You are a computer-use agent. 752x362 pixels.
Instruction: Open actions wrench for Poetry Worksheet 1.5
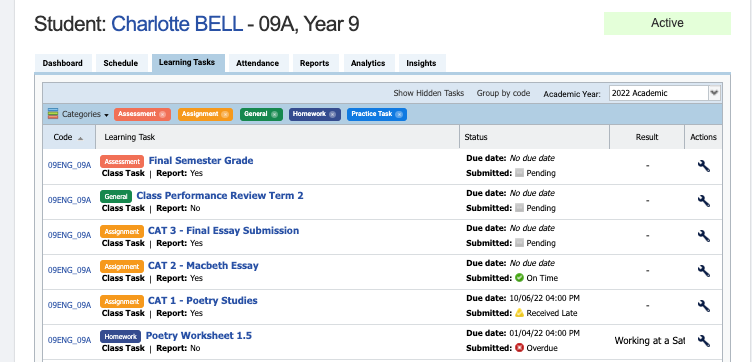tap(704, 341)
